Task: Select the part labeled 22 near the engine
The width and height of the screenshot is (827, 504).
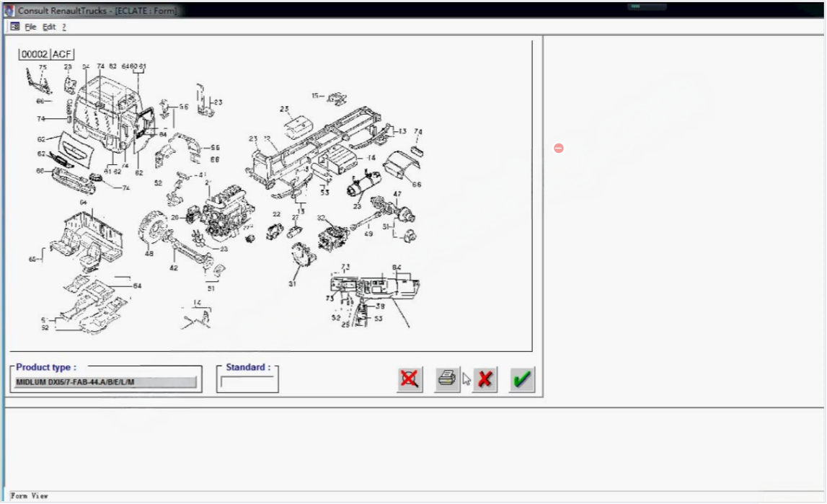Action: pyautogui.click(x=275, y=231)
